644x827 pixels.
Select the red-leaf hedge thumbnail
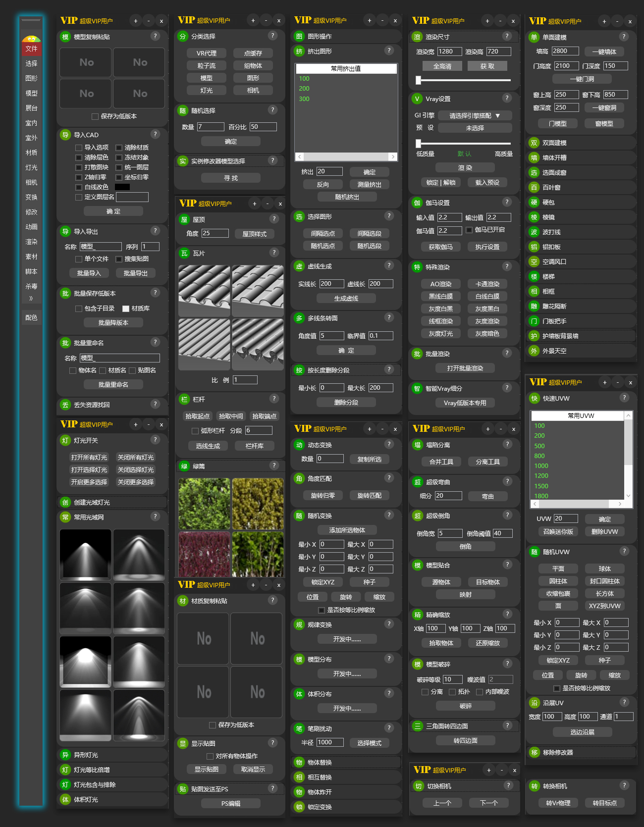tap(204, 554)
